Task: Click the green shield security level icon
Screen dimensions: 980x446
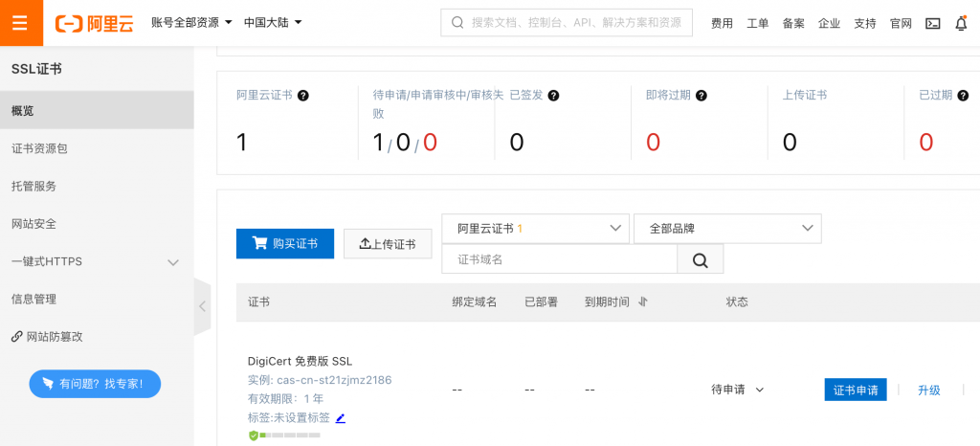Action: (x=253, y=435)
